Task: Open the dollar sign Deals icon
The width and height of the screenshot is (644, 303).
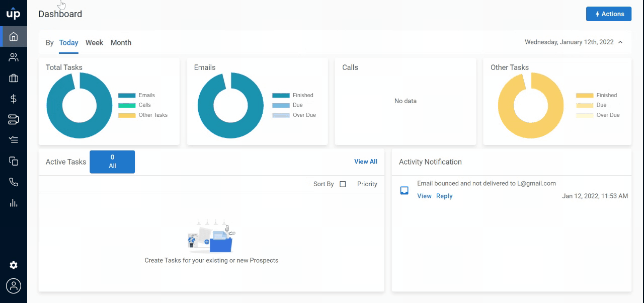Action: point(14,99)
